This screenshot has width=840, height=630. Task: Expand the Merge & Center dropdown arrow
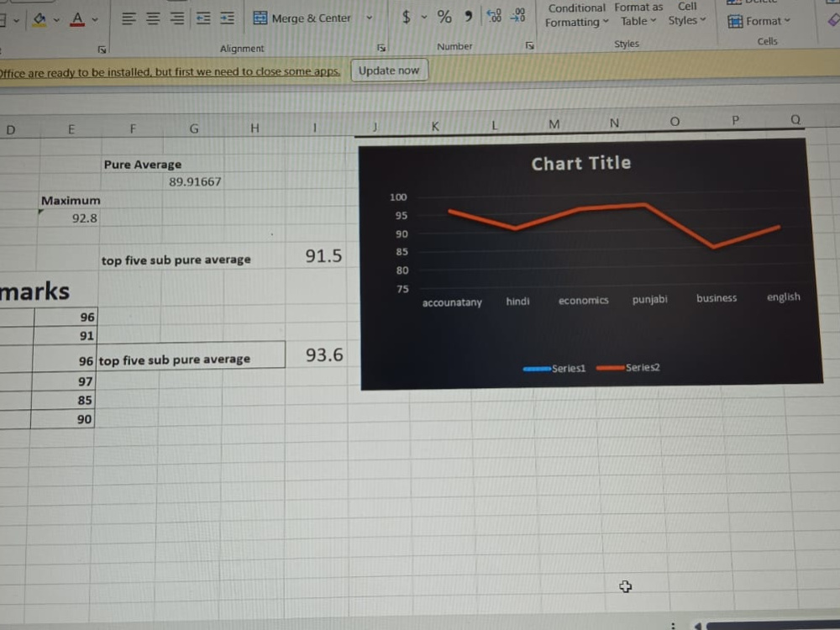coord(369,18)
